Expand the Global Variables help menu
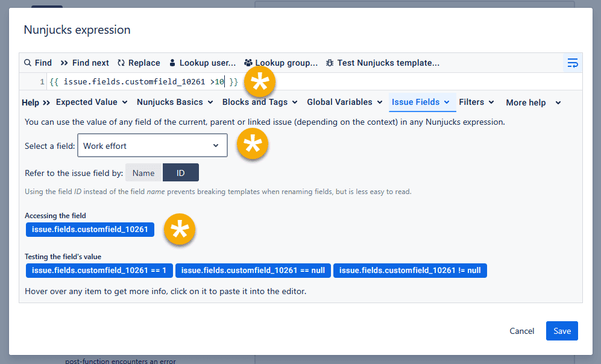The image size is (601, 364). (345, 102)
